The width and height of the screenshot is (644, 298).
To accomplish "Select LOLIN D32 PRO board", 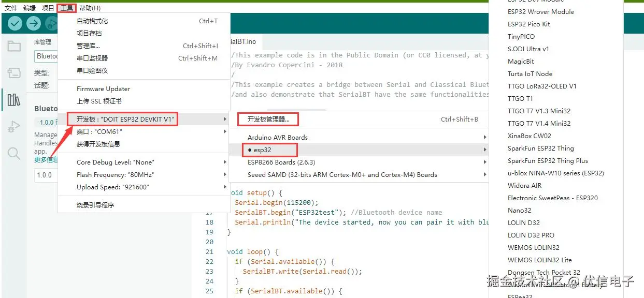I will pos(556,235).
